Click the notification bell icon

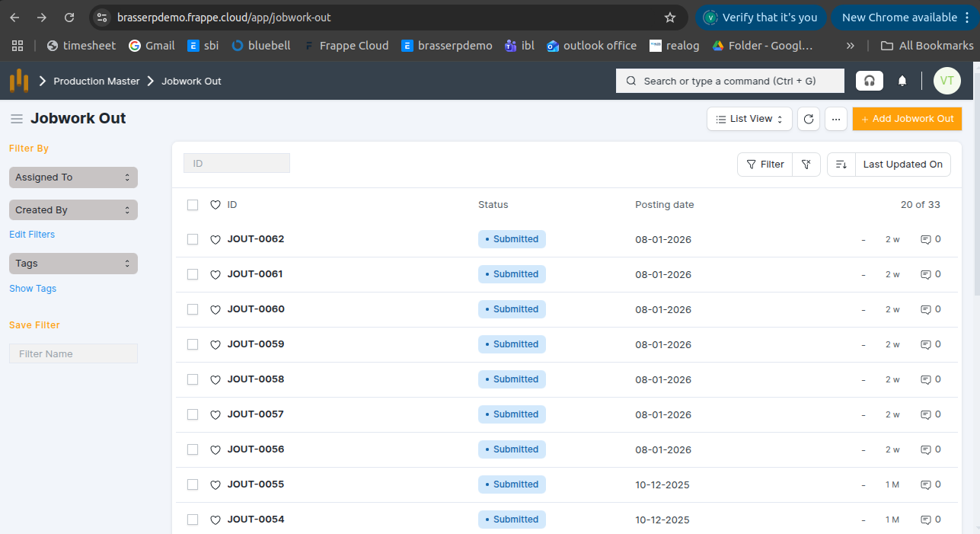coord(902,81)
